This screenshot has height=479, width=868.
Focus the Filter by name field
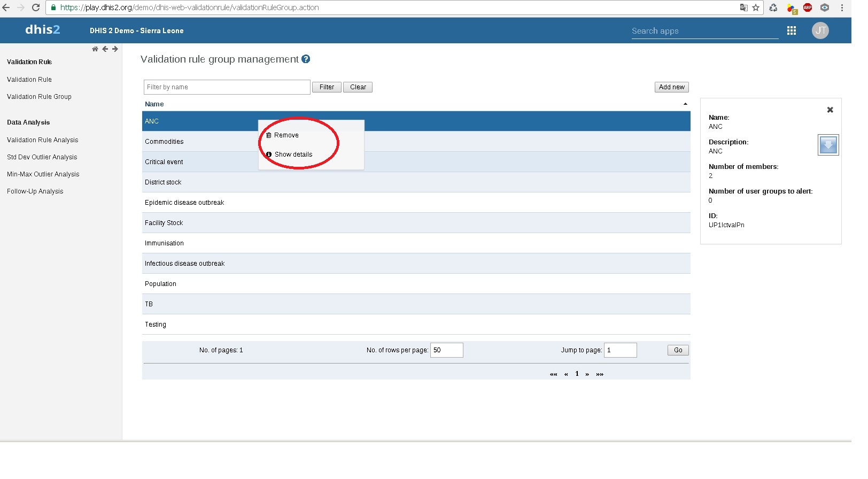pos(227,87)
